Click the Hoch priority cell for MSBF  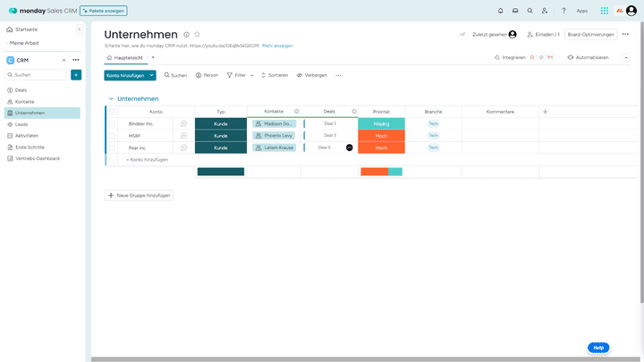[381, 135]
